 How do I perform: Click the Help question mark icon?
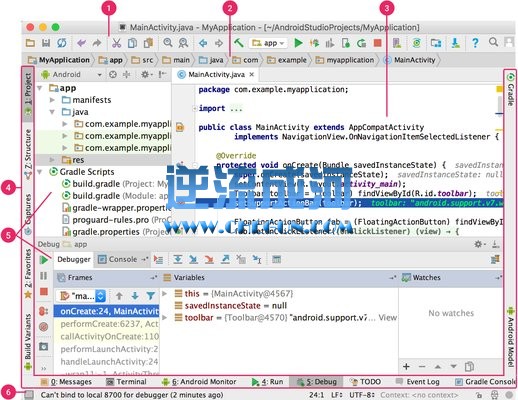click(x=475, y=43)
